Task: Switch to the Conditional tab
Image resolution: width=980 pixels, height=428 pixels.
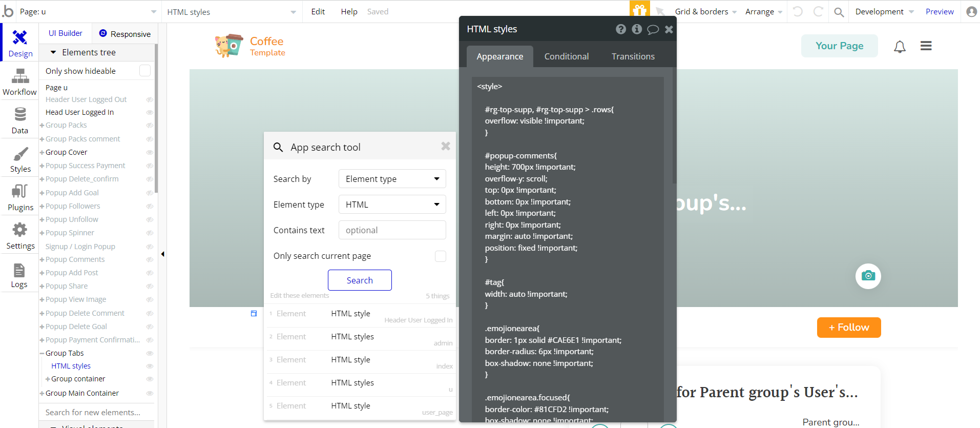Action: tap(566, 56)
